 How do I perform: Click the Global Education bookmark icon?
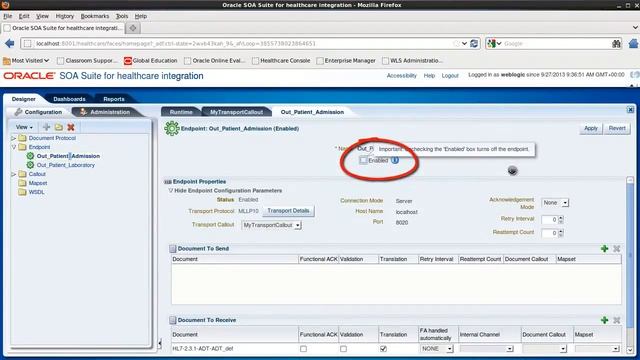click(128, 60)
